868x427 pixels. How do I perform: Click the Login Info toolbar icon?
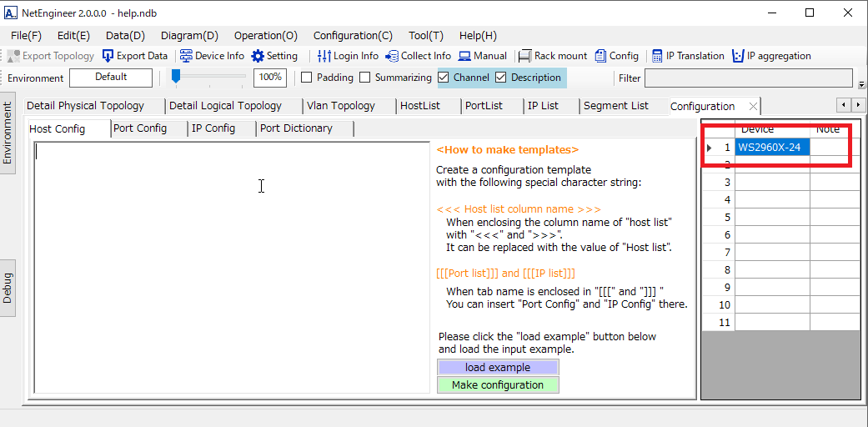pyautogui.click(x=324, y=56)
